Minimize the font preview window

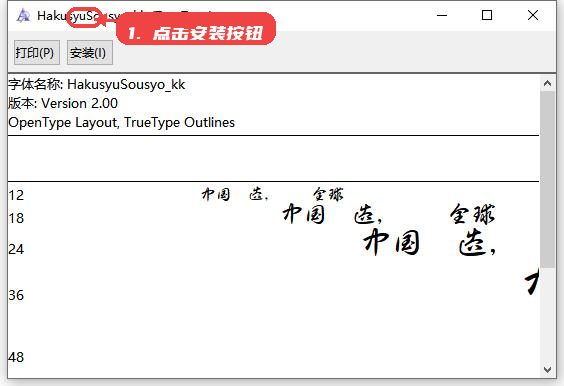[442, 15]
